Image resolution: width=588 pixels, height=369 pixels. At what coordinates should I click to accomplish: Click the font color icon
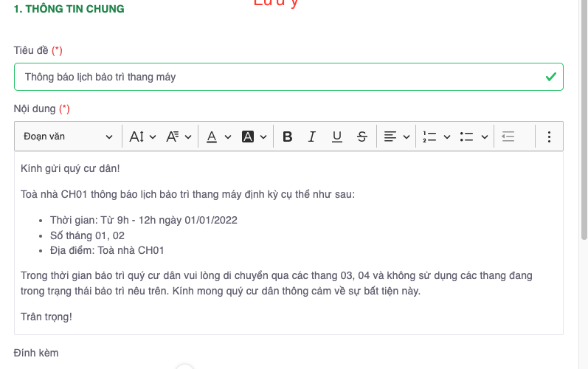212,137
